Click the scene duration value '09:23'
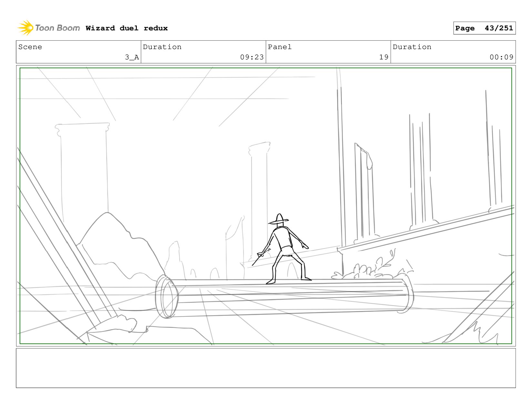This screenshot has width=532, height=412. 252,57
